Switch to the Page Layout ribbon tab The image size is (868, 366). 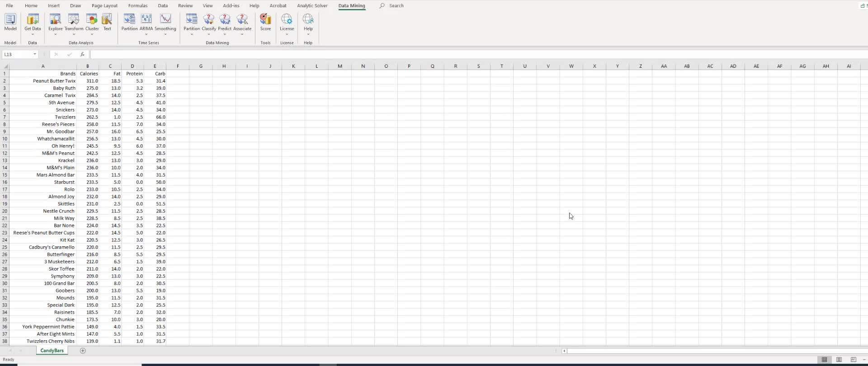pyautogui.click(x=104, y=6)
